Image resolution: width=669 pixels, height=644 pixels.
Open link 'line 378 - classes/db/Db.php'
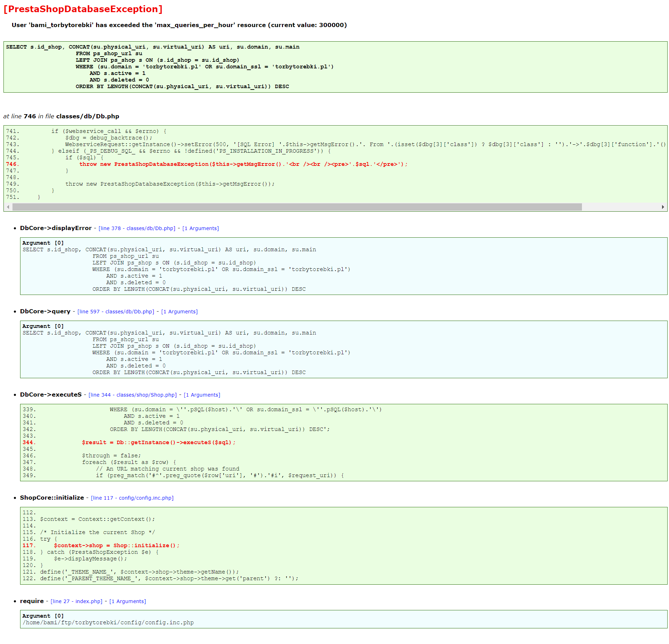point(137,228)
